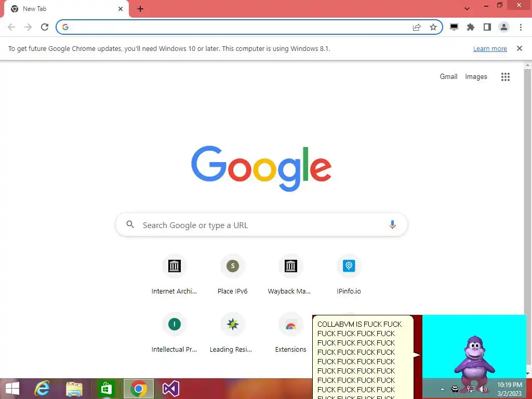This screenshot has height=399, width=532.
Task: Click the volume speaker tray icon
Action: tap(484, 389)
